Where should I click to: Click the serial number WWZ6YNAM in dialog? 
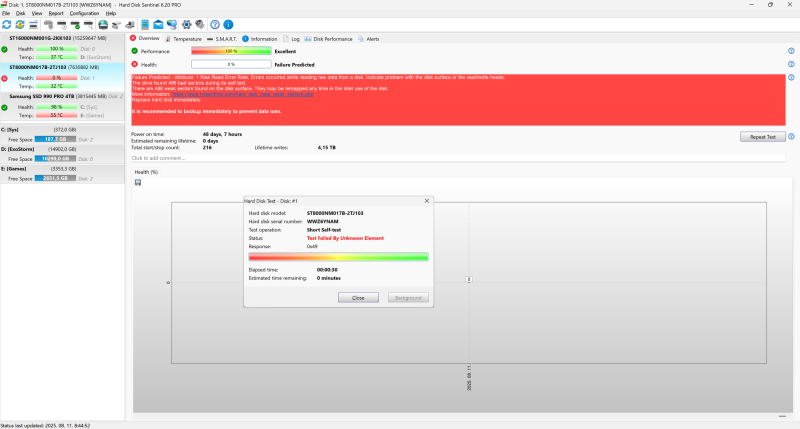tap(322, 221)
